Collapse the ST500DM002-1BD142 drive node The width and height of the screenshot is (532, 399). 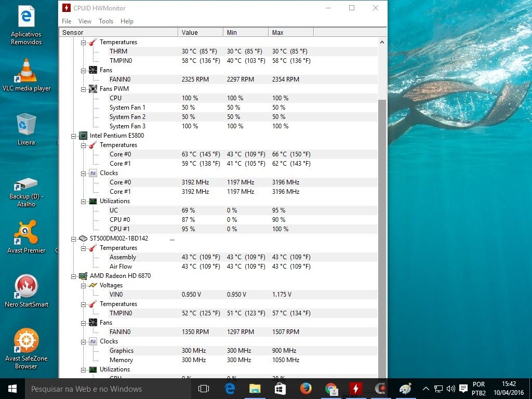click(74, 239)
